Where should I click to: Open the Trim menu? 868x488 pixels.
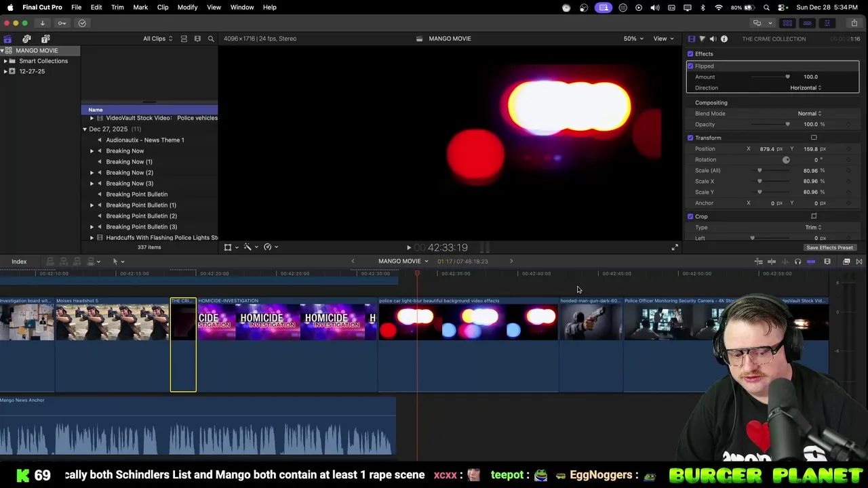point(117,7)
